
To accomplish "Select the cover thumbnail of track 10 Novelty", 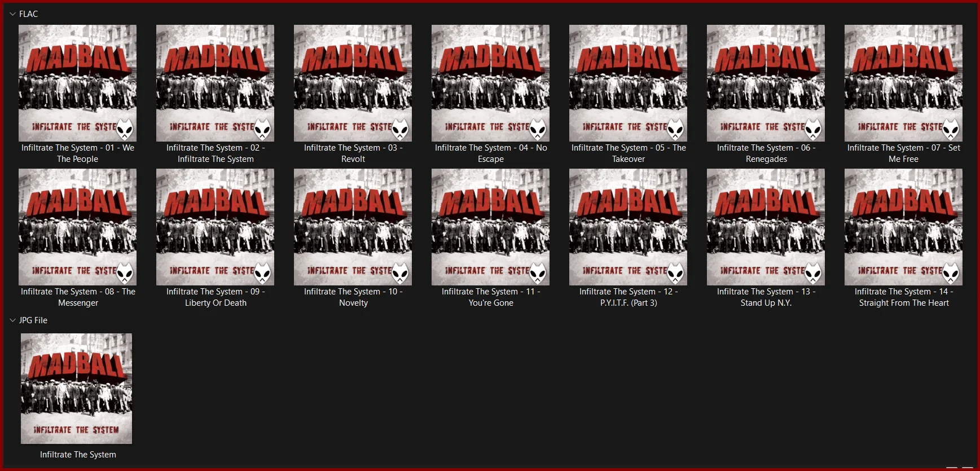I will point(353,227).
